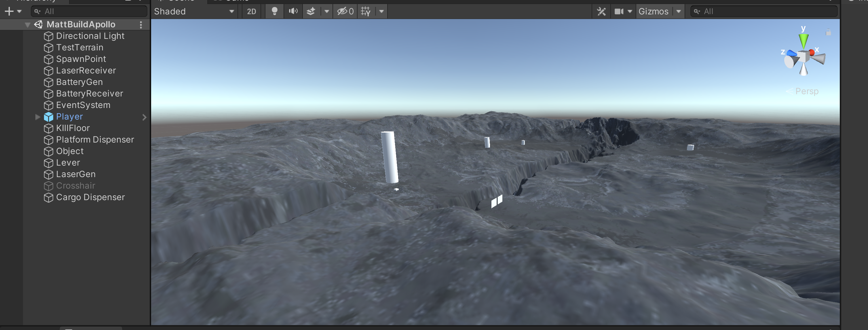Toggle the scene view rotation lock

(x=828, y=32)
